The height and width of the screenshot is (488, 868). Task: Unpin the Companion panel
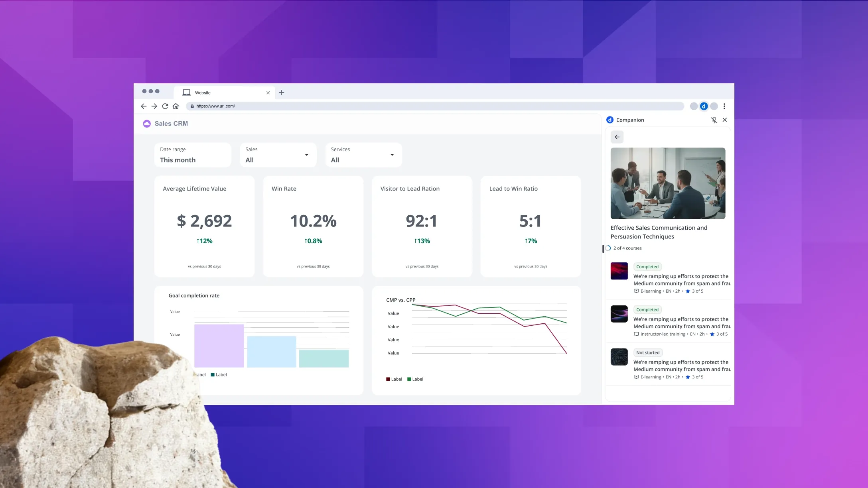(714, 120)
